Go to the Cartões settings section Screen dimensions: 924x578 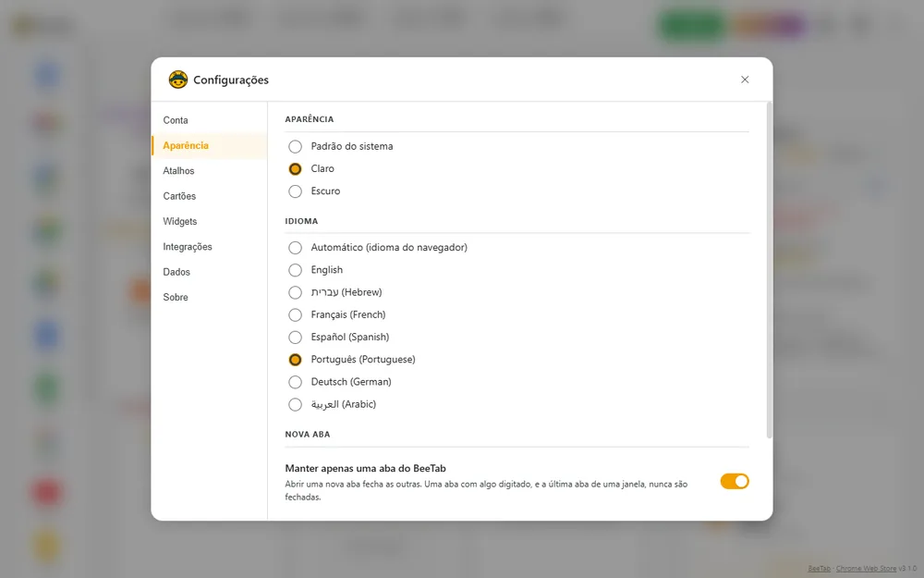[209, 196]
